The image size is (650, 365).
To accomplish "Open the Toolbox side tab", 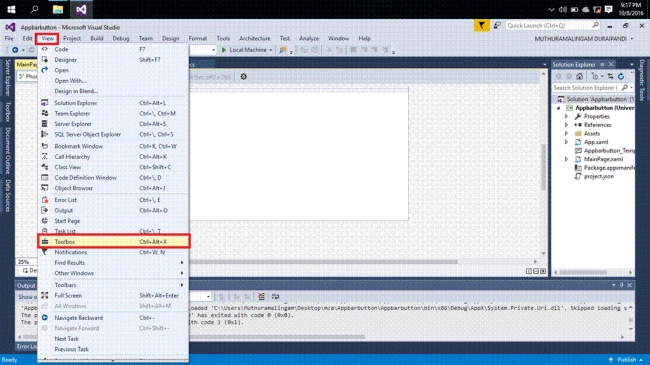I will click(7, 112).
